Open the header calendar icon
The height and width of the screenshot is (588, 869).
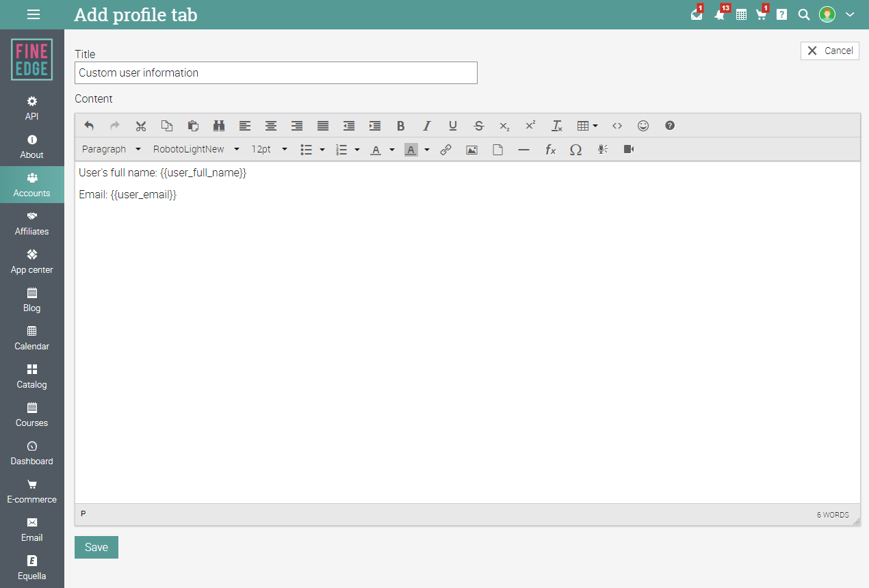point(741,14)
